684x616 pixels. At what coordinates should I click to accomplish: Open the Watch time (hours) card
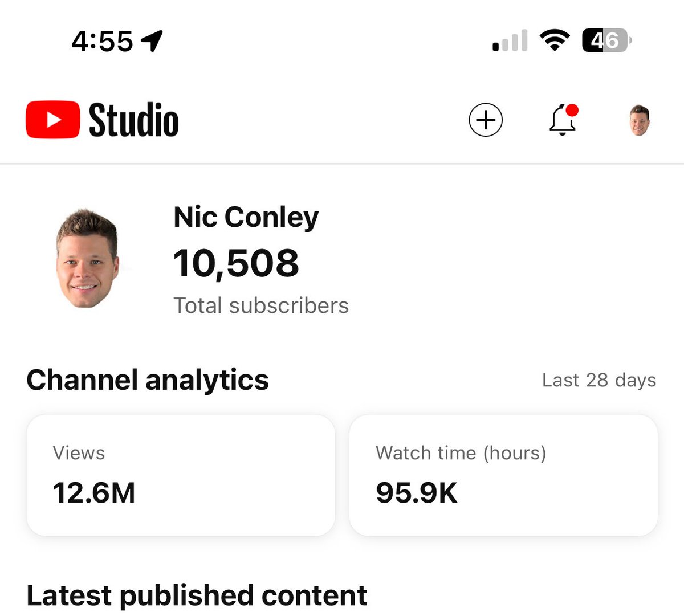[x=503, y=475]
